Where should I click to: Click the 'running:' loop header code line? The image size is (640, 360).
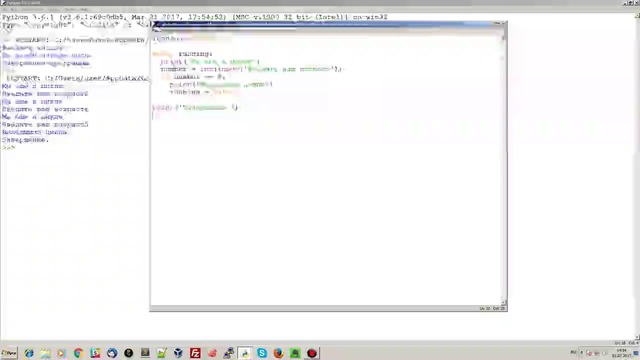[x=182, y=54]
